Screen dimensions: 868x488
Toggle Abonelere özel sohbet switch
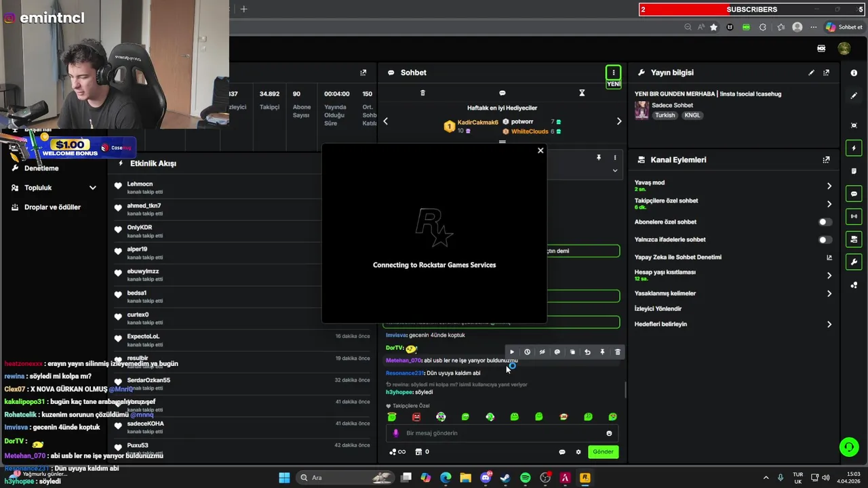click(x=825, y=222)
